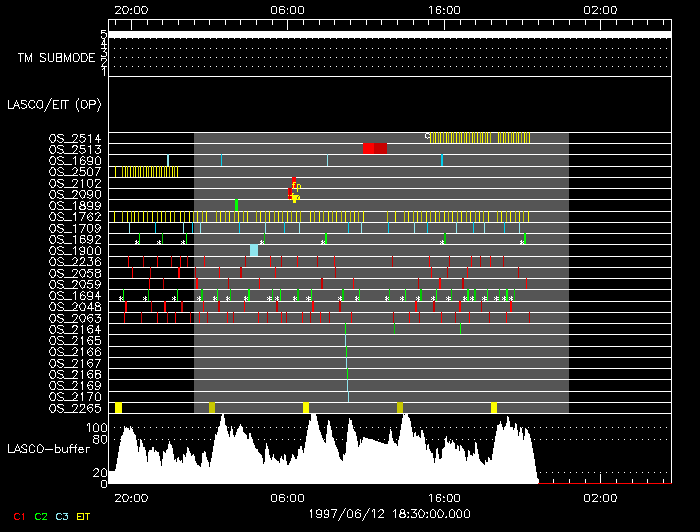The width and height of the screenshot is (700, 532).
Task: Click the OS_1694 row label
Action: coord(75,296)
